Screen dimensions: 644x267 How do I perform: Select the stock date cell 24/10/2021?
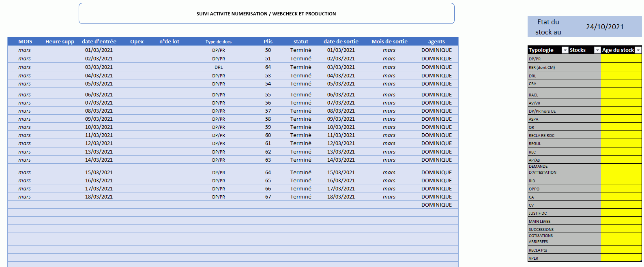(605, 27)
